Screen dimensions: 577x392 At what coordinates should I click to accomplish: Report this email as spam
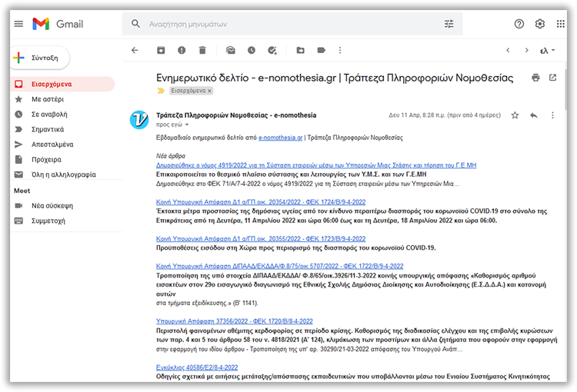(182, 51)
